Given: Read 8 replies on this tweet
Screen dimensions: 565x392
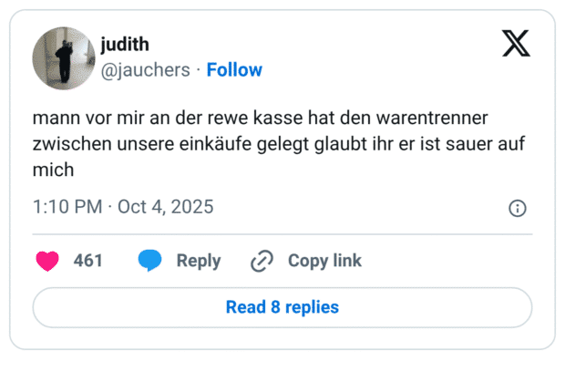Looking at the screenshot, I should (x=282, y=307).
